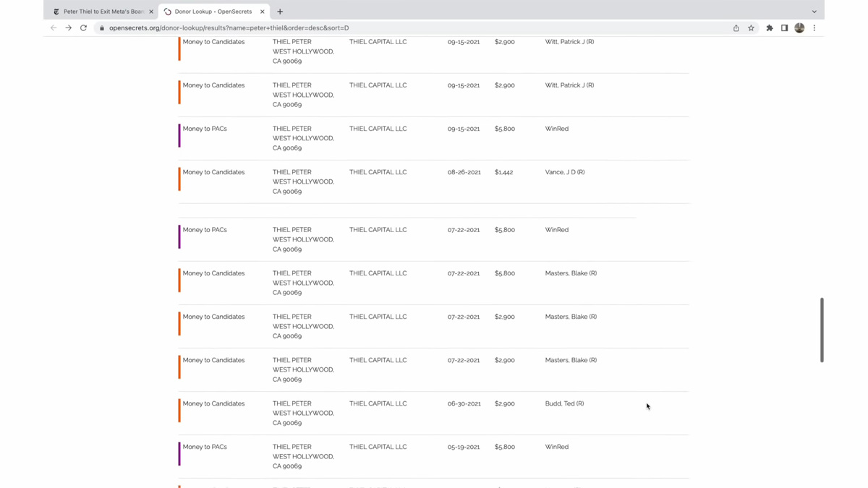Open the profile avatar menu

(x=799, y=28)
